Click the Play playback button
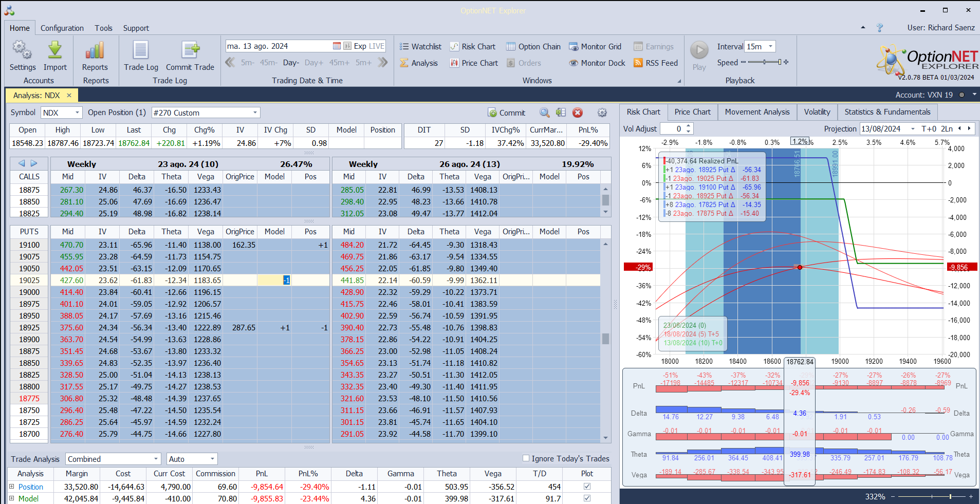Image resolution: width=980 pixels, height=504 pixels. (699, 50)
